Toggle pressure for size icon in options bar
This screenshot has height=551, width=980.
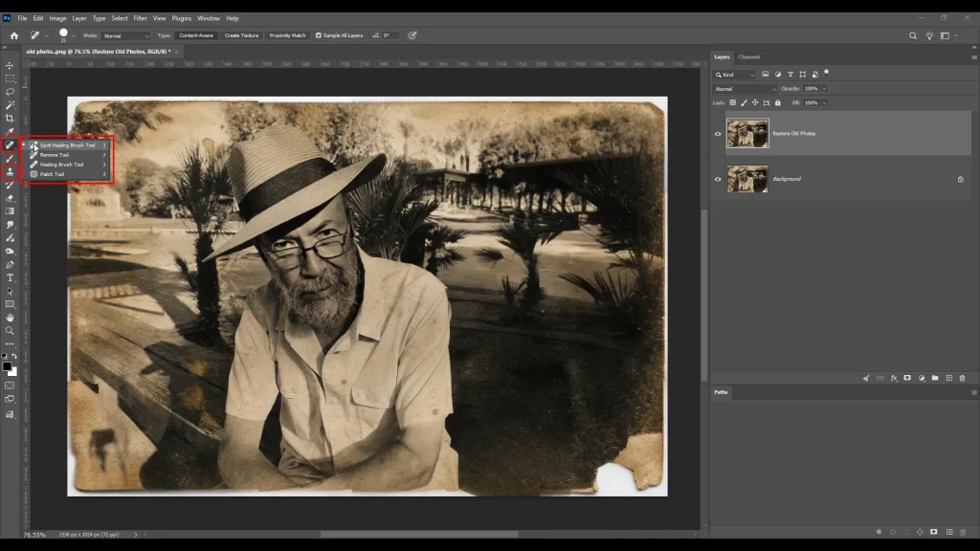click(x=412, y=35)
